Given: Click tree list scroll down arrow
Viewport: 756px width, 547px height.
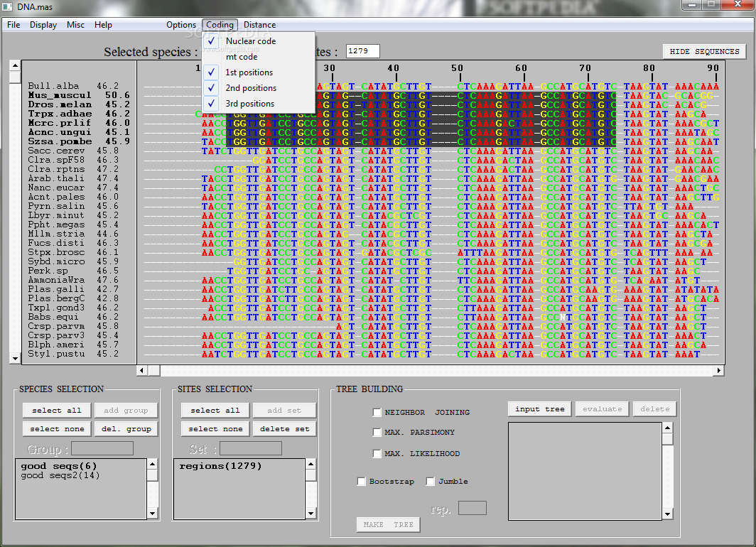Looking at the screenshot, I should click(x=667, y=514).
